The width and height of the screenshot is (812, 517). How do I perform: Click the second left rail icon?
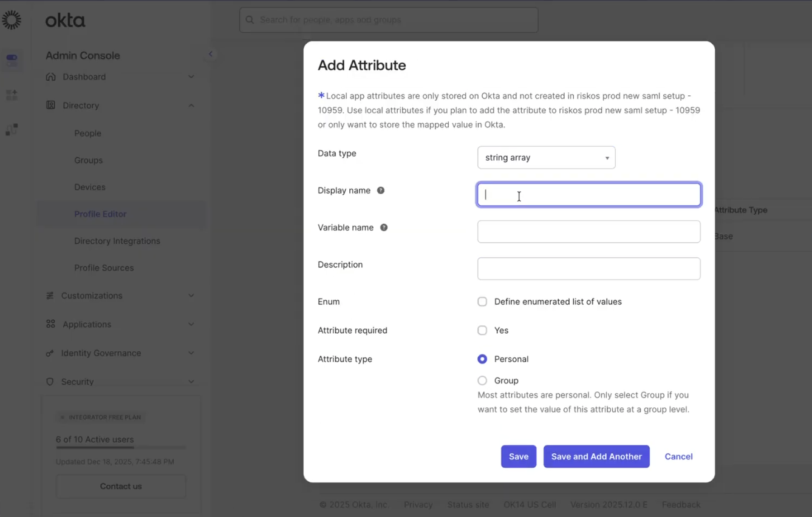12,95
